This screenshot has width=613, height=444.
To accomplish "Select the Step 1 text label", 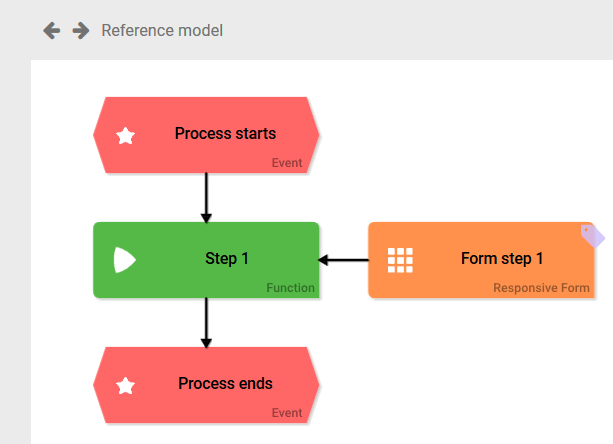I will click(227, 259).
